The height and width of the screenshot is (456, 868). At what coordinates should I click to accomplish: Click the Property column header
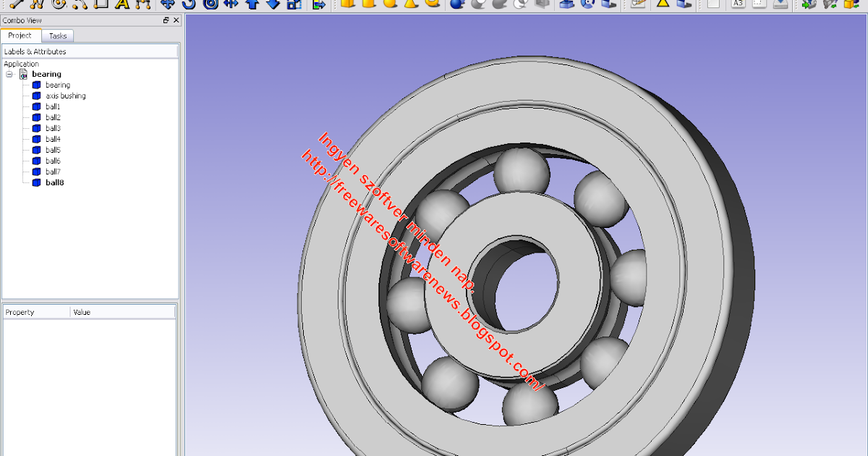(36, 312)
